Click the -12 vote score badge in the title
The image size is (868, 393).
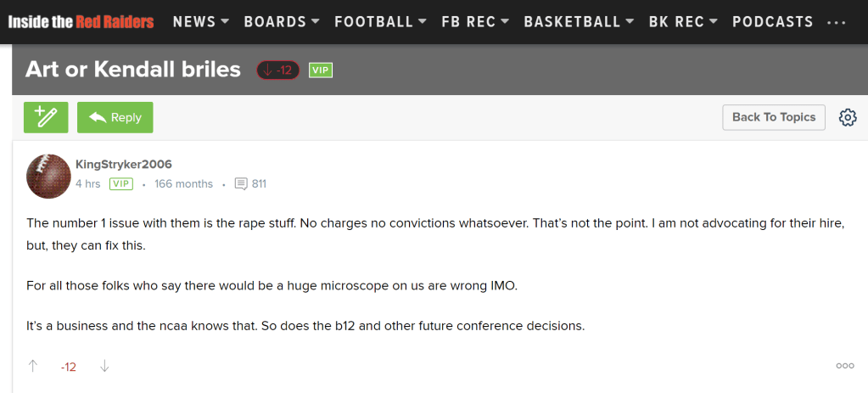coord(277,70)
